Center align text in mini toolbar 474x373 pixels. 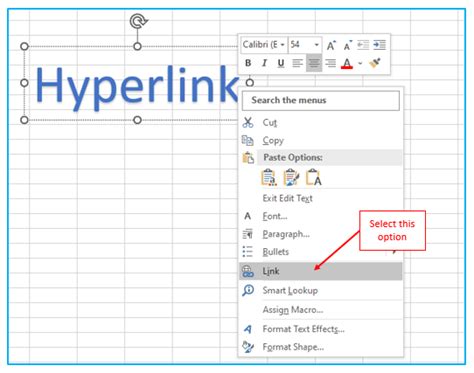(x=314, y=63)
